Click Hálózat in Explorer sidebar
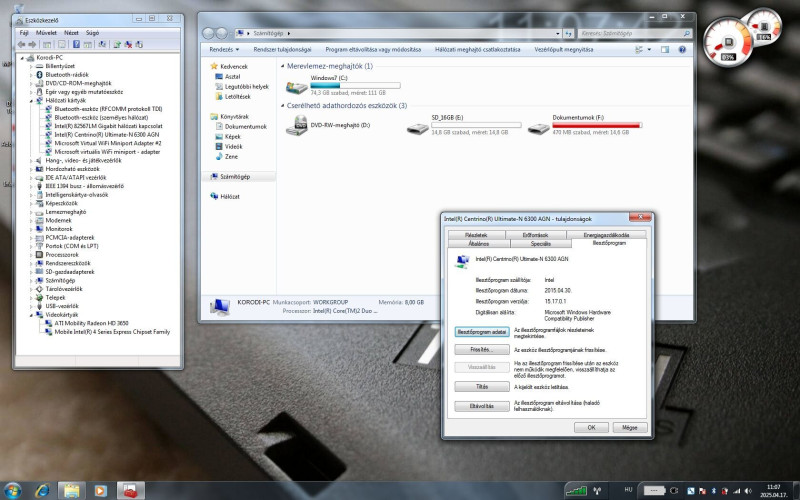800x500 pixels. [229, 196]
